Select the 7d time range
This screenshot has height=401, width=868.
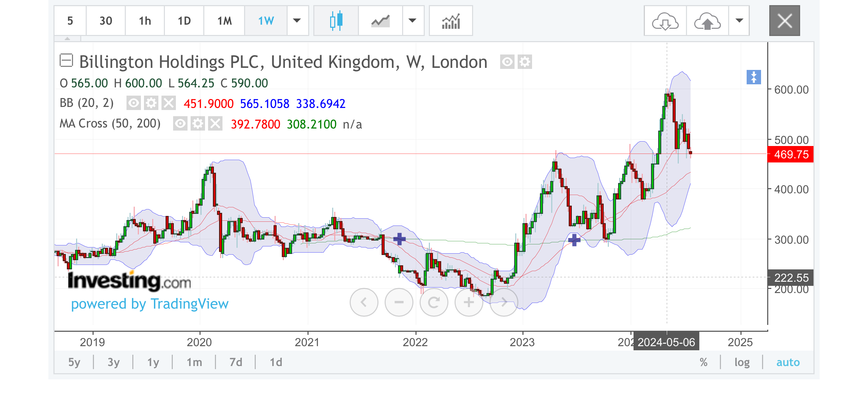click(236, 362)
